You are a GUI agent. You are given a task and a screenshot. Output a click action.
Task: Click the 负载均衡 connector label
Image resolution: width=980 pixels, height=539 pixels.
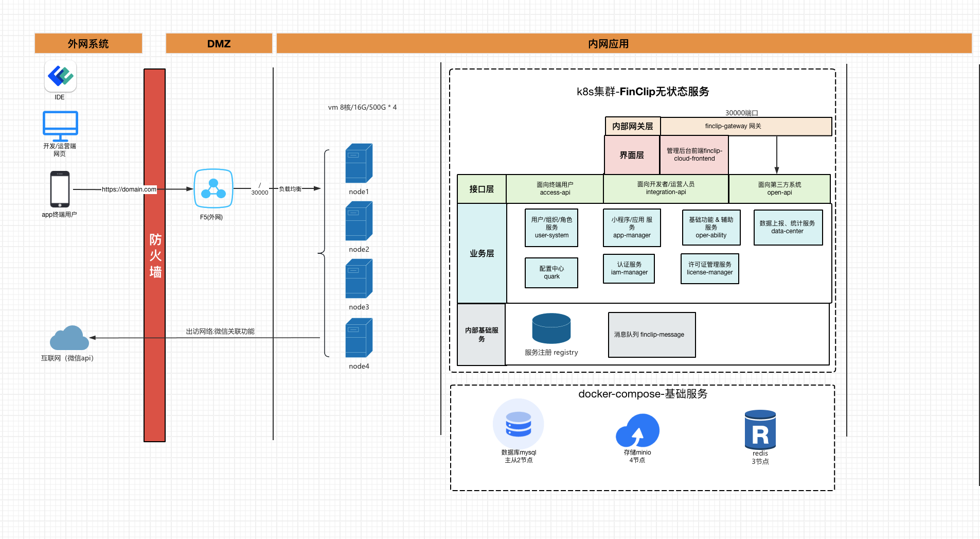click(x=290, y=189)
